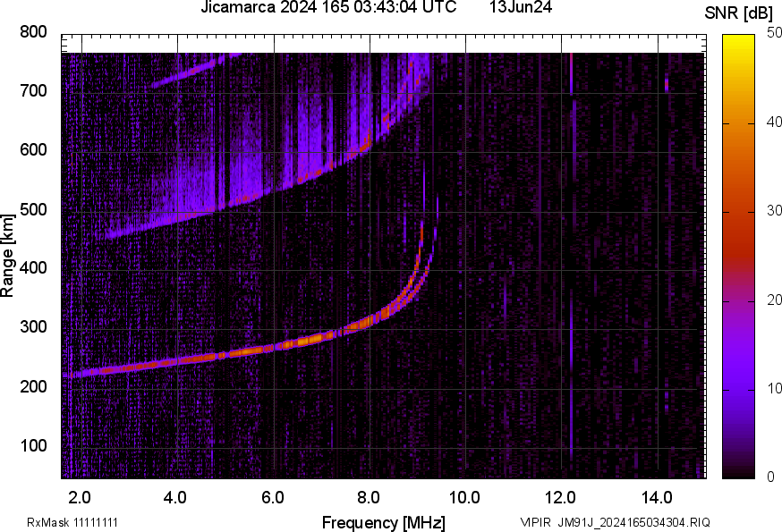The image size is (782, 532).
Task: Click the 14.0 frequency tick label
Action: point(657,497)
